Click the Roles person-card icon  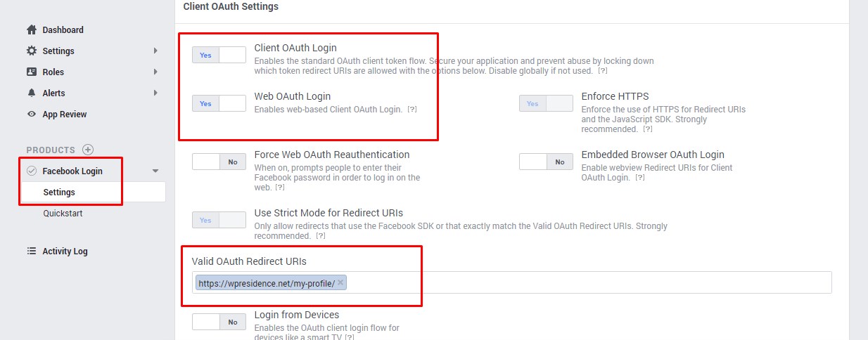pyautogui.click(x=31, y=72)
